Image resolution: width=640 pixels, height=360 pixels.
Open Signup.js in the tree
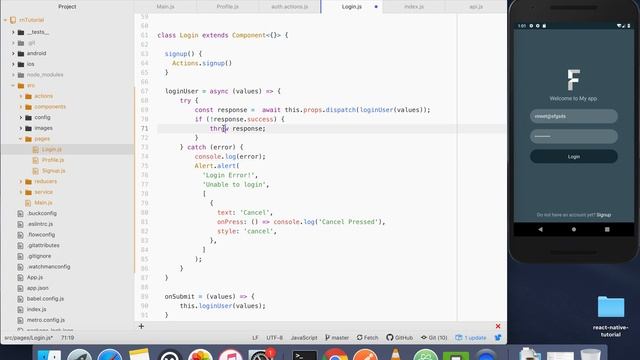point(53,171)
